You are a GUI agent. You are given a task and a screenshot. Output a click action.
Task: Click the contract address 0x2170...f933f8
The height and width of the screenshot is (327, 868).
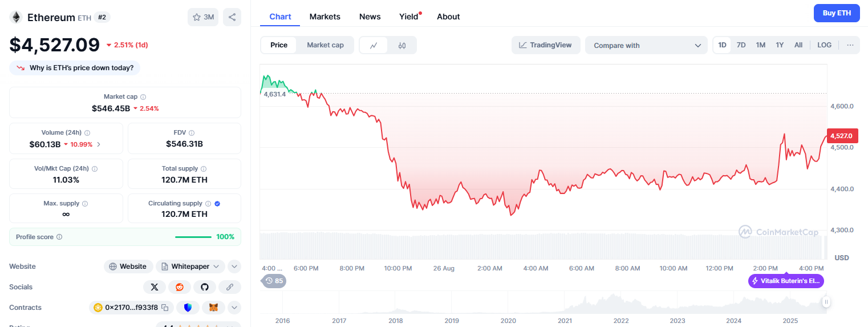[131, 308]
